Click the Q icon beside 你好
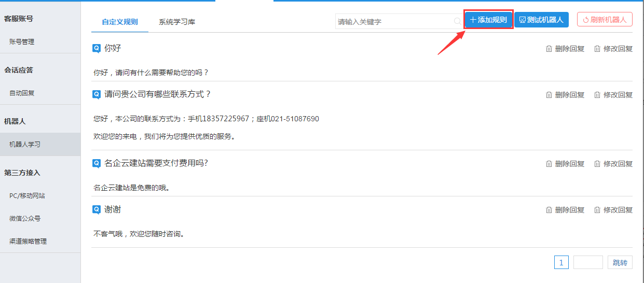Screen dimensions: 644x283 click(x=96, y=48)
